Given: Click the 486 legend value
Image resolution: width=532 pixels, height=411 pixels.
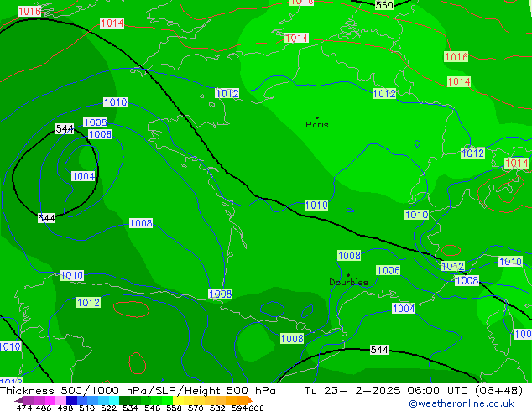Looking at the screenshot, I should pos(44,408).
